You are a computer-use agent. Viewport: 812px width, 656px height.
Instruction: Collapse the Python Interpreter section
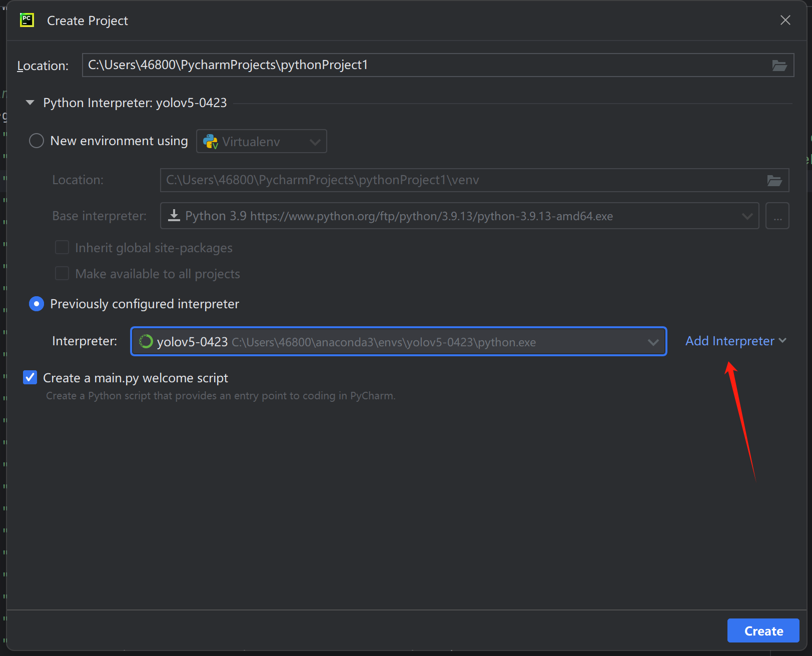[x=30, y=103]
